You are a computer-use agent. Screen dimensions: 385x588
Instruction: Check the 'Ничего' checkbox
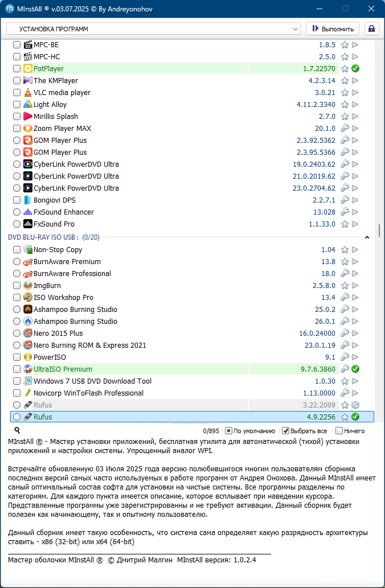pyautogui.click(x=339, y=431)
